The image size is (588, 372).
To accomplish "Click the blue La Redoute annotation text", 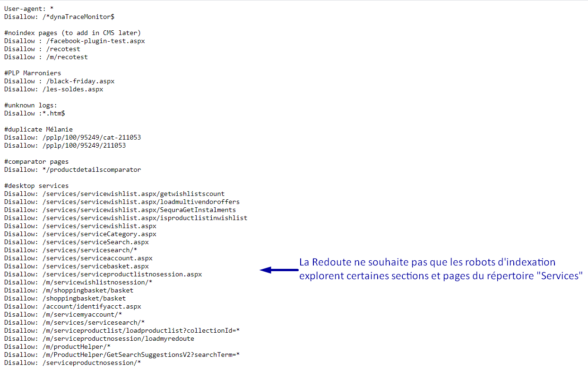I will point(441,269).
